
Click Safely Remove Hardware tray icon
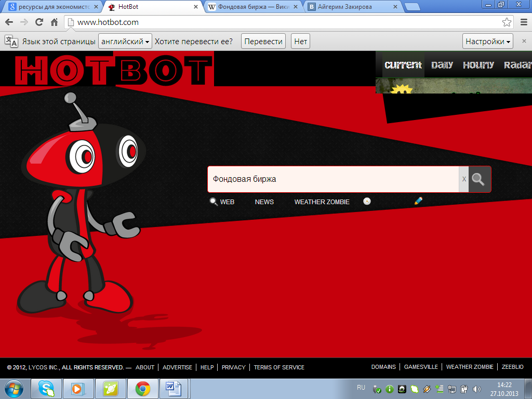[x=377, y=389]
